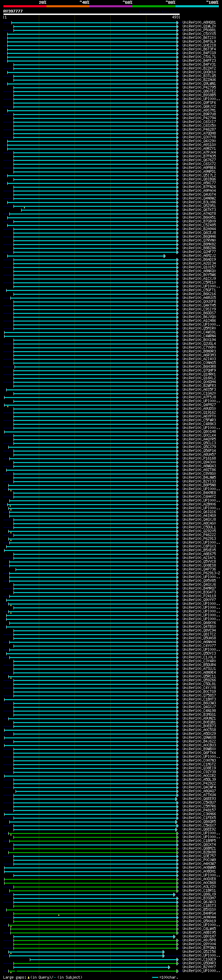
Task: Select the UniRef100_B2YI33 label
Action: 199,481
